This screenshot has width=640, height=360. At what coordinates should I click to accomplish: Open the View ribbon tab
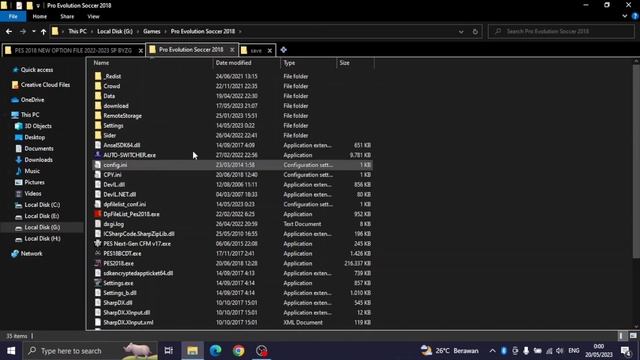93,16
